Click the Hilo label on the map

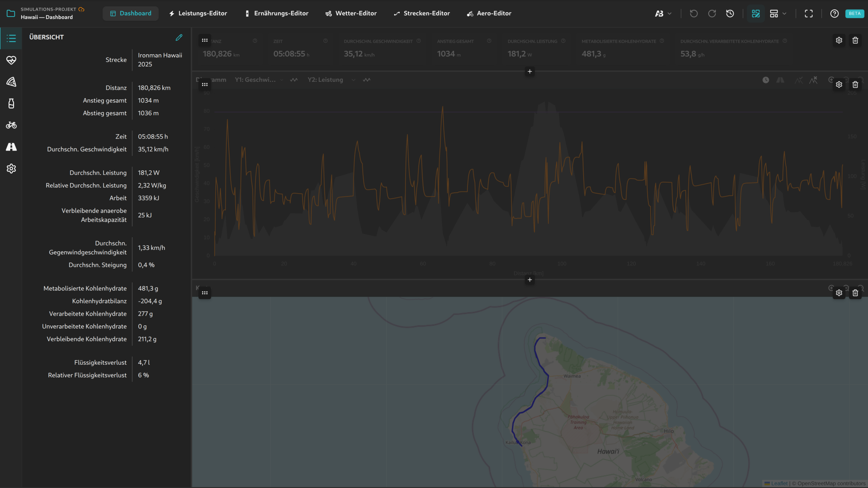[x=669, y=431]
